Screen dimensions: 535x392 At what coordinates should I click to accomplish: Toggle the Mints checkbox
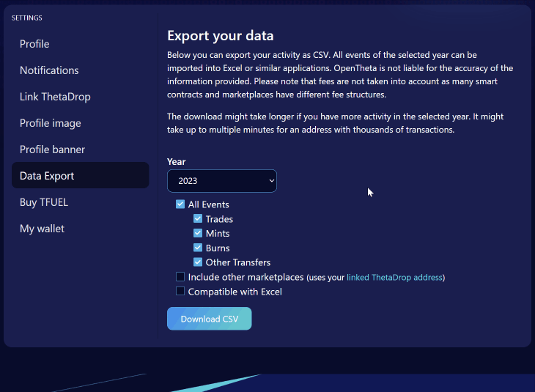198,233
